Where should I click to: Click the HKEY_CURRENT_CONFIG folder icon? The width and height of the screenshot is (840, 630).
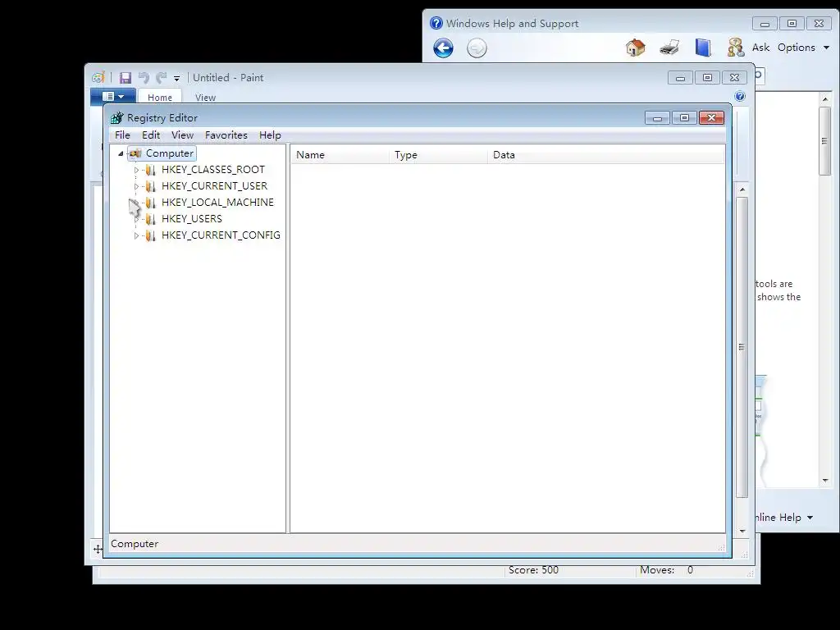coord(151,235)
